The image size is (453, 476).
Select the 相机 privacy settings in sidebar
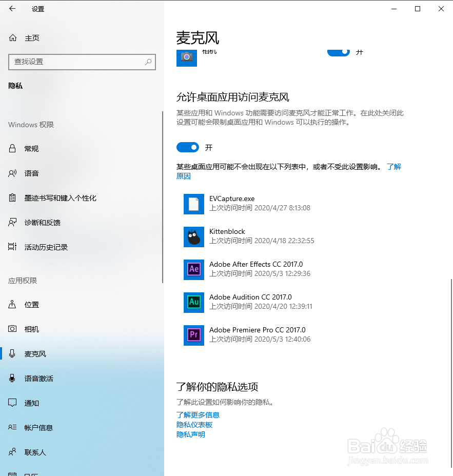[31, 329]
